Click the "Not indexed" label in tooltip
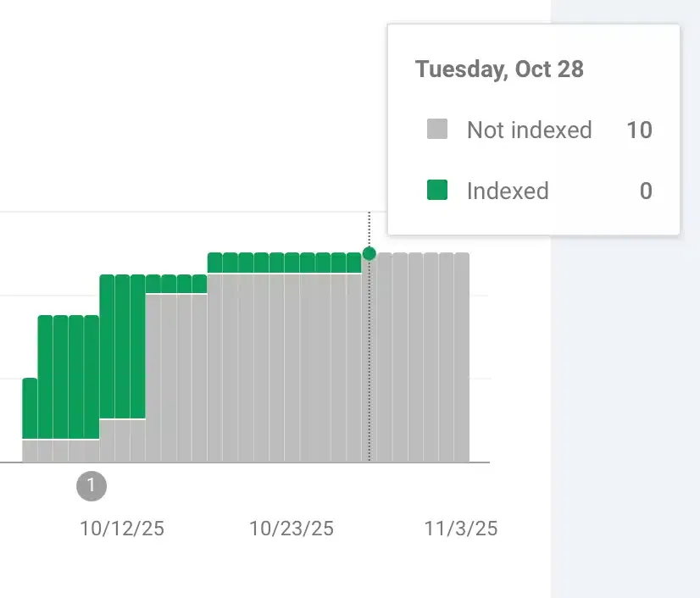Image resolution: width=700 pixels, height=598 pixels. pos(529,130)
